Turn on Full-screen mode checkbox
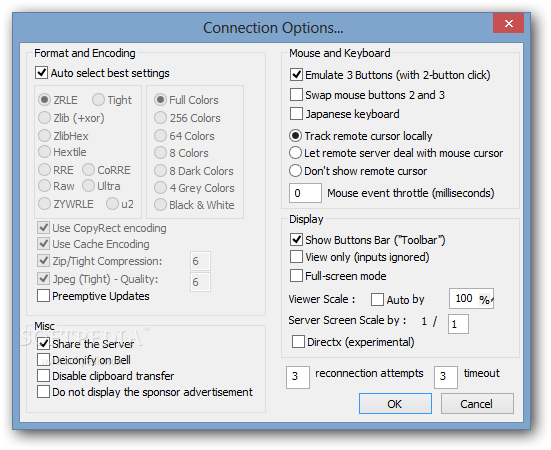Screen dimensions: 551x450 coord(296,276)
